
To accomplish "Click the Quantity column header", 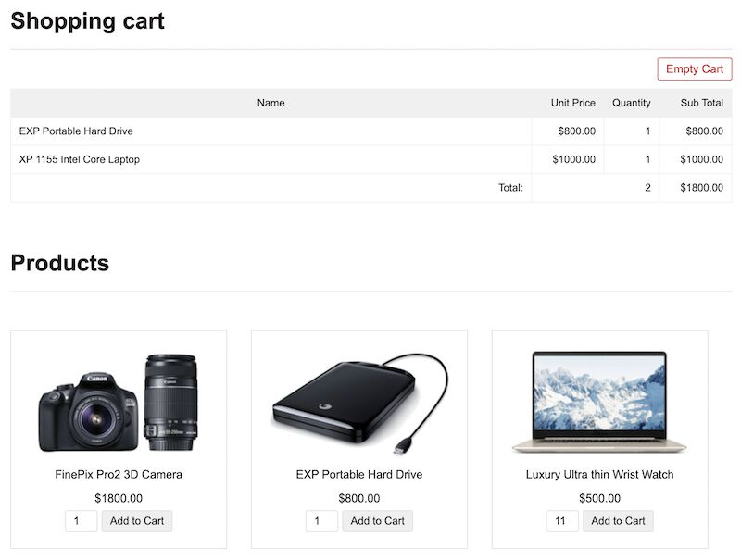I will tap(632, 103).
